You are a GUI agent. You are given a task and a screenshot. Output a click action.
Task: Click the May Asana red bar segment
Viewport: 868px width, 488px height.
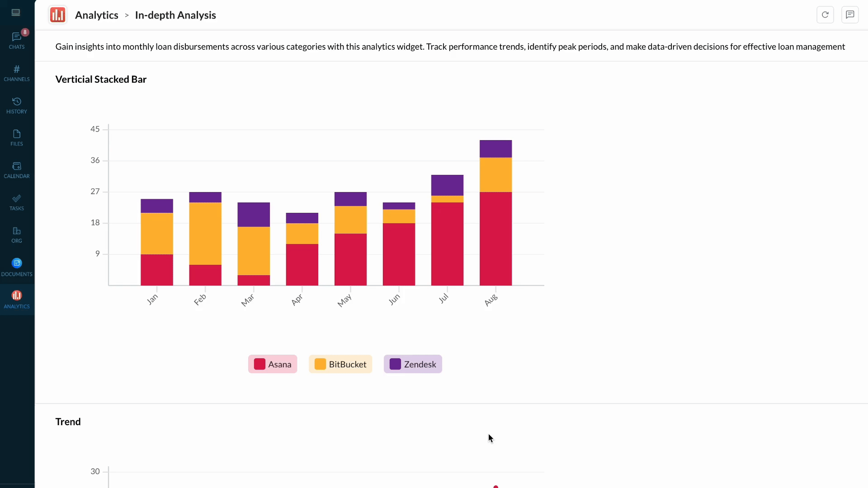coord(350,259)
